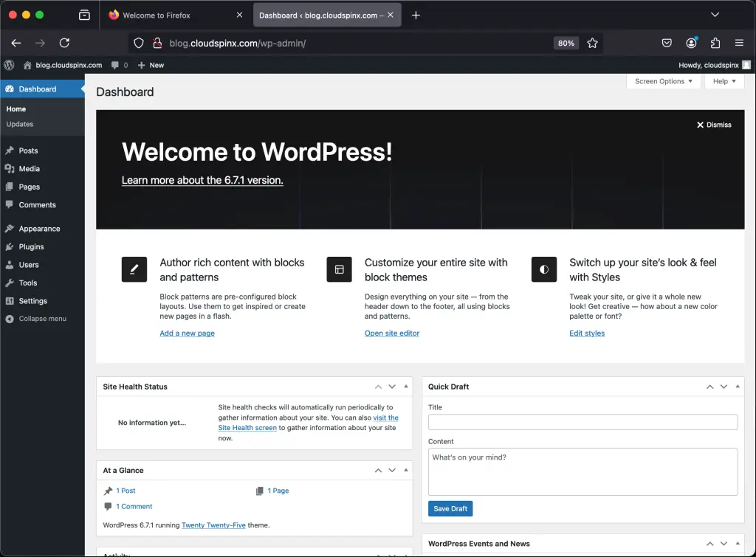Follow the Learn more about 6.7.1 link

click(x=202, y=180)
